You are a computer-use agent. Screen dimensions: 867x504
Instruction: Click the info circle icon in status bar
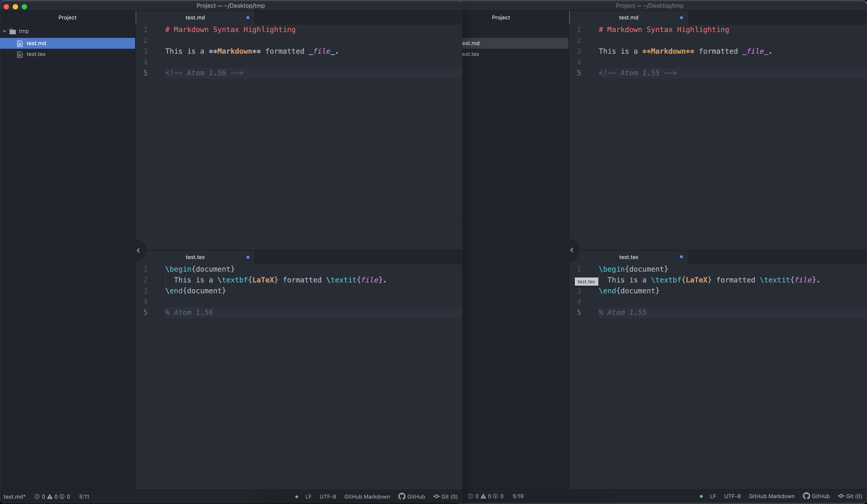click(x=62, y=496)
